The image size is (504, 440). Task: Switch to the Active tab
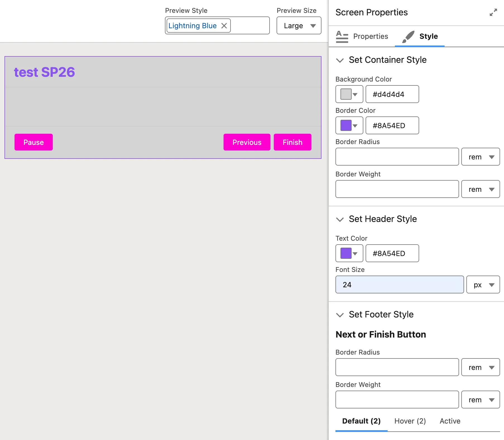pos(450,421)
